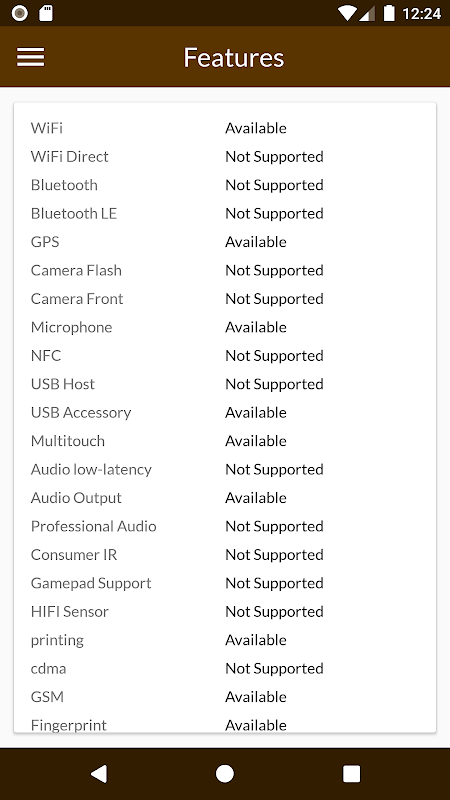Tap the GPS Available status text
450x800 pixels.
pos(256,242)
